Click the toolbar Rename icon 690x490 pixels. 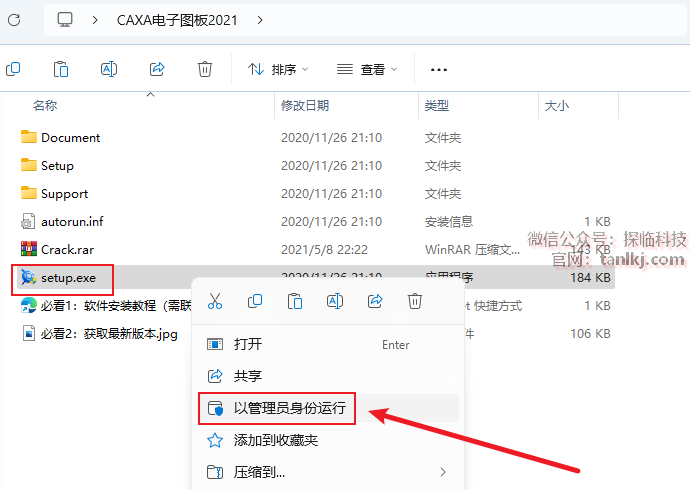coord(109,69)
